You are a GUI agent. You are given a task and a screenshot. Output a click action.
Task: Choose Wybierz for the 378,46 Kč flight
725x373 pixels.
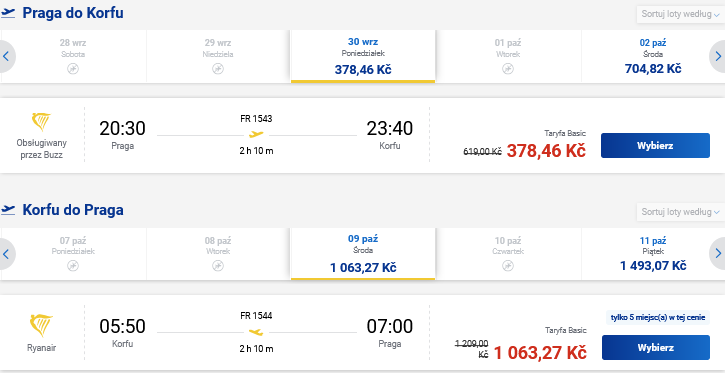(x=655, y=146)
